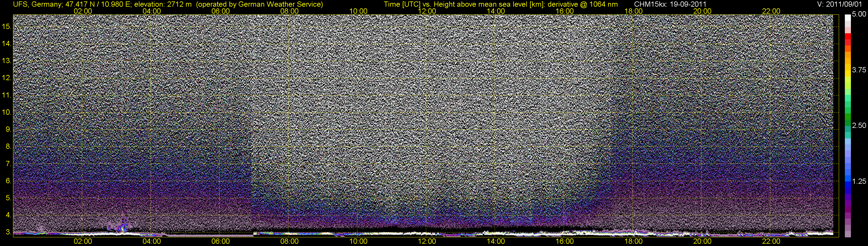Click the '04:00' label on the top time axis
The height and width of the screenshot is (246, 868).
pos(152,11)
